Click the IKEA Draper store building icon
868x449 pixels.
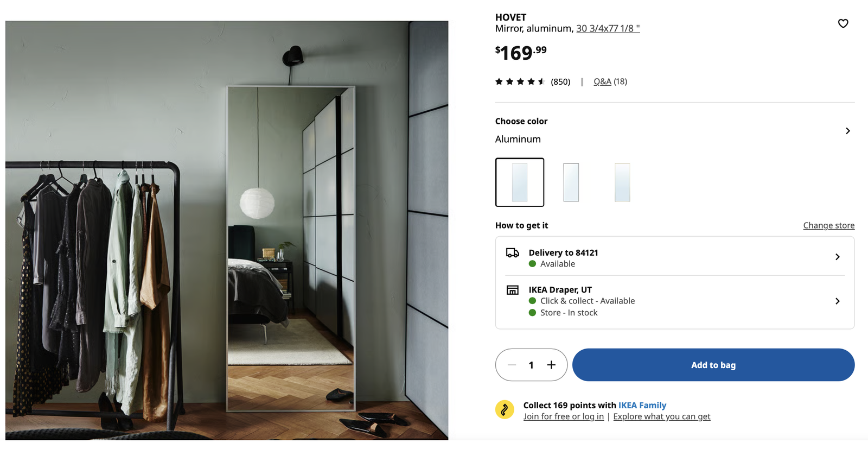[x=512, y=290]
